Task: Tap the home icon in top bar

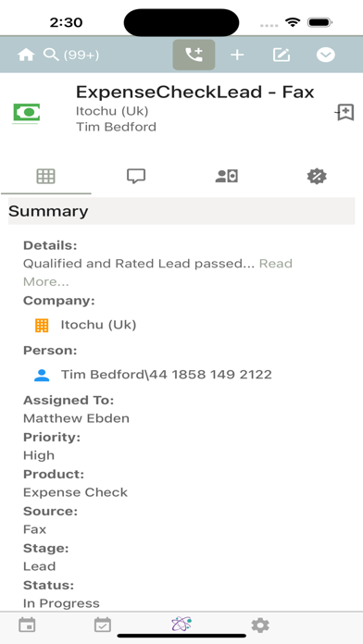Action: [x=26, y=55]
